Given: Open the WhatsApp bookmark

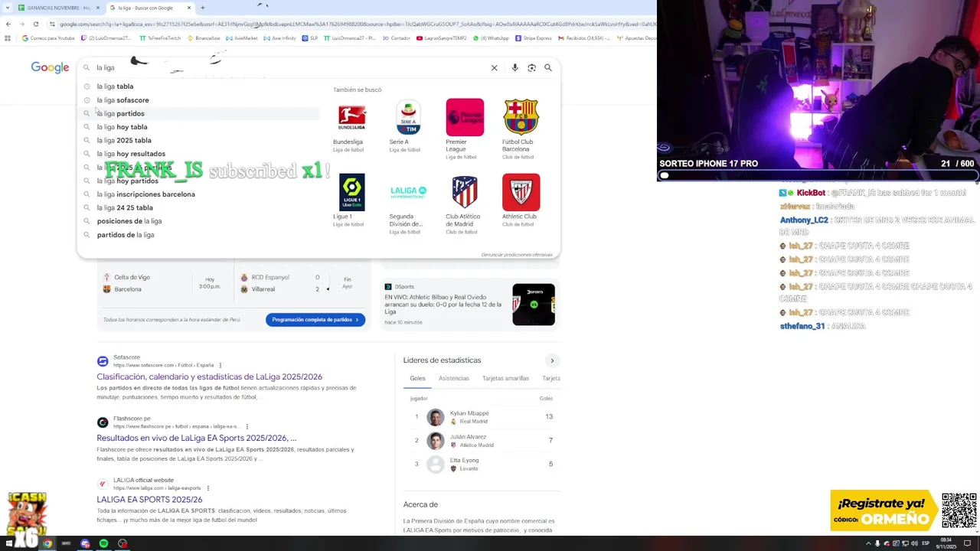Looking at the screenshot, I should coord(491,37).
